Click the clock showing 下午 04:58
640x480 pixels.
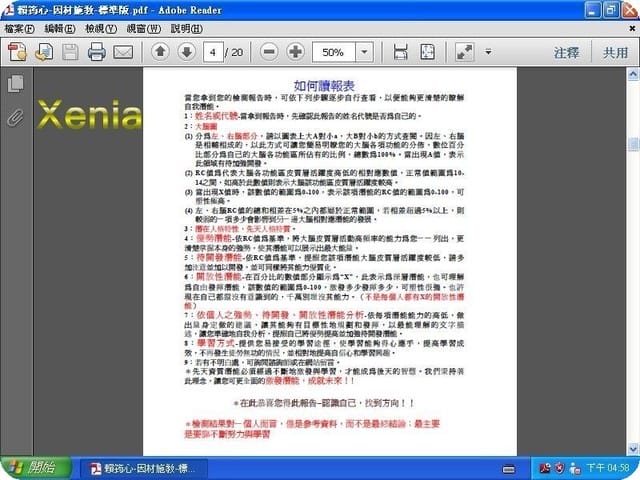(x=608, y=468)
